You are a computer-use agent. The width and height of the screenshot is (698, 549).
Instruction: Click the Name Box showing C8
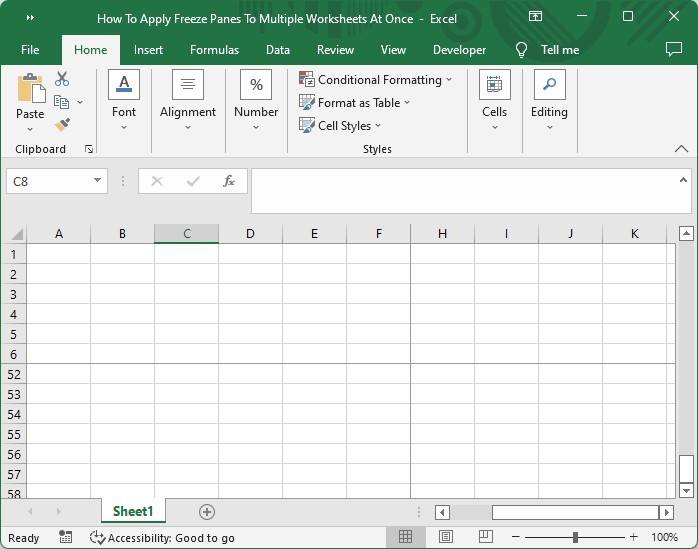click(x=57, y=181)
